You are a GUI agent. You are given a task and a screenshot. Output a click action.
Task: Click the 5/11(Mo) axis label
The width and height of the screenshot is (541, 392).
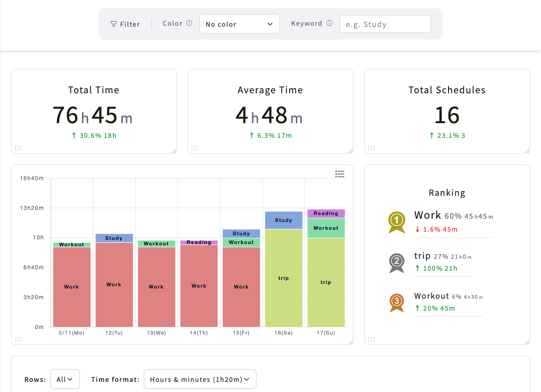71,333
